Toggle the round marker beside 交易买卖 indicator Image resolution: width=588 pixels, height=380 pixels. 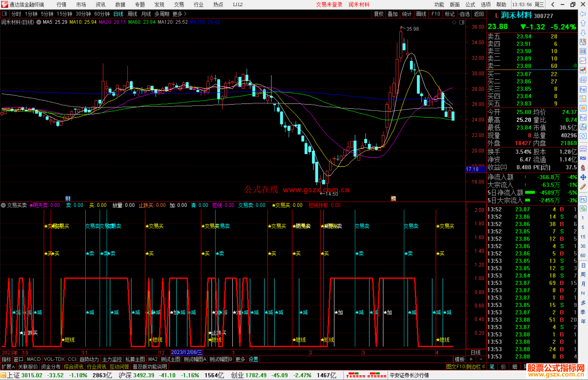4,205
